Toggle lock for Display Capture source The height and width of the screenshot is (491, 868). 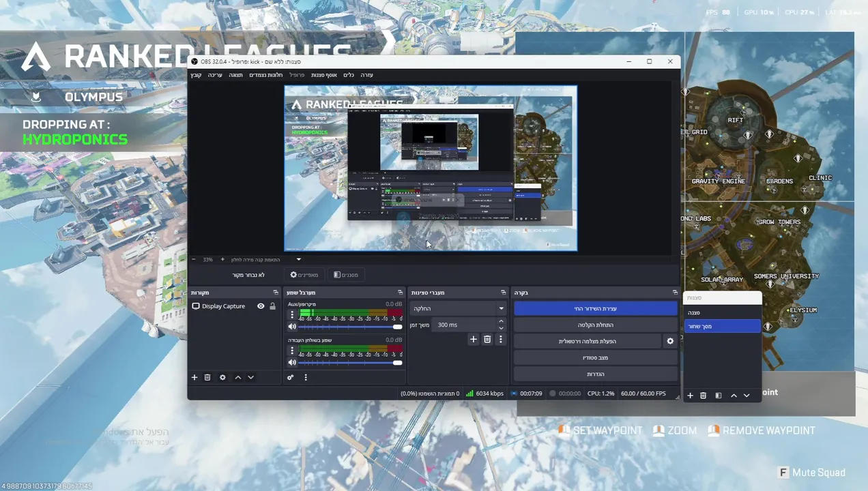click(272, 306)
